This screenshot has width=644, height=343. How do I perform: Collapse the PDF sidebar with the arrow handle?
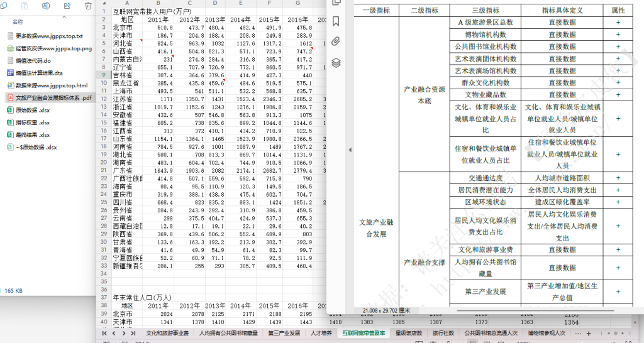tap(350, 150)
